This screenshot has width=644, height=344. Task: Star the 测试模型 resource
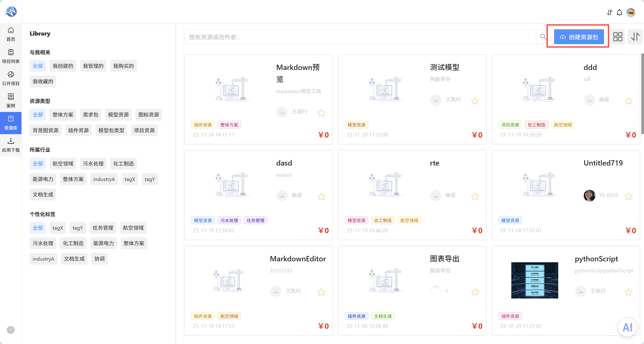pyautogui.click(x=475, y=101)
